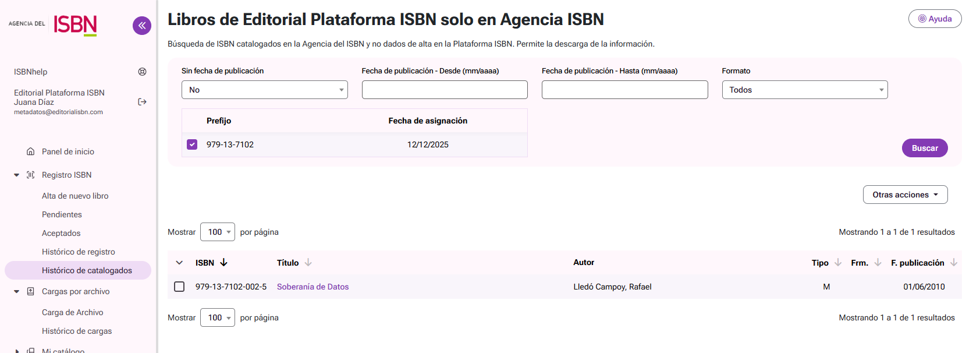Click the Agencia del ISBN logo
Screen dimensions: 980x353
click(x=53, y=24)
